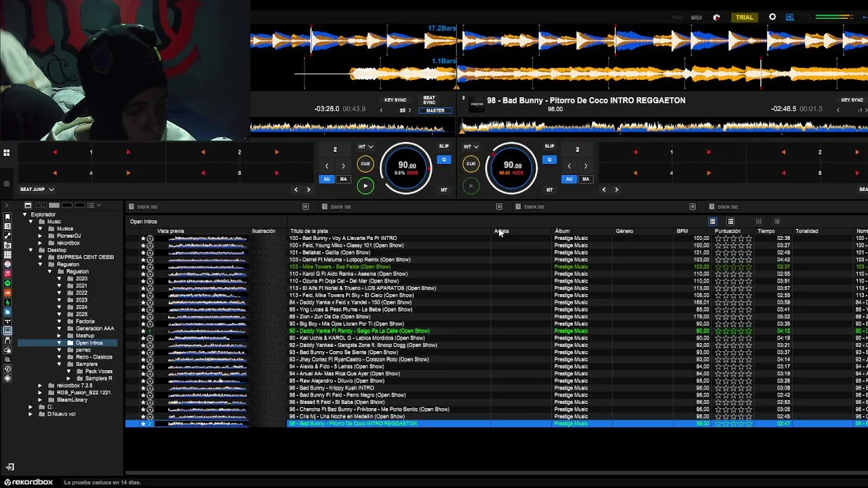
Task: Select MA manual loop mode on deck 2
Action: pos(585,179)
